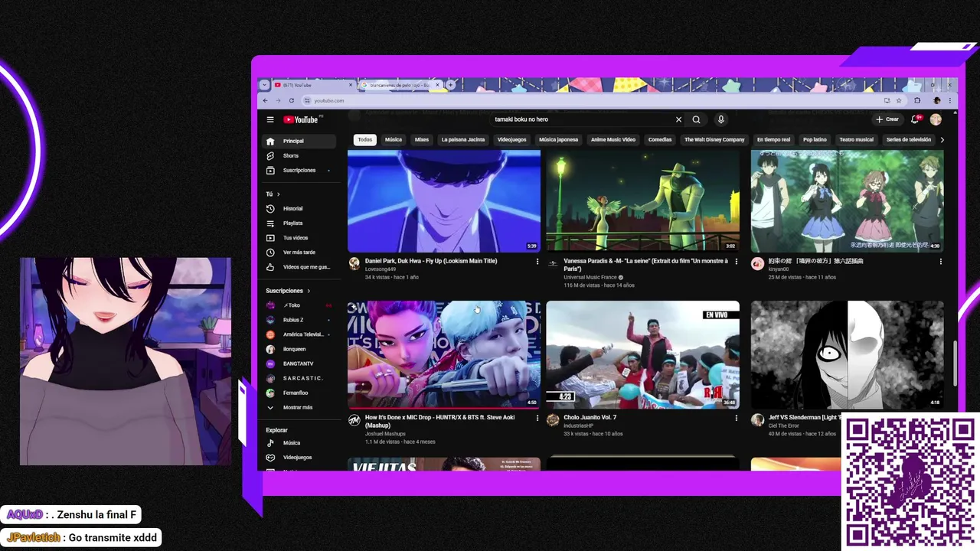This screenshot has height=551, width=980.
Task: Open Chrome three-dot menu
Action: 950,100
